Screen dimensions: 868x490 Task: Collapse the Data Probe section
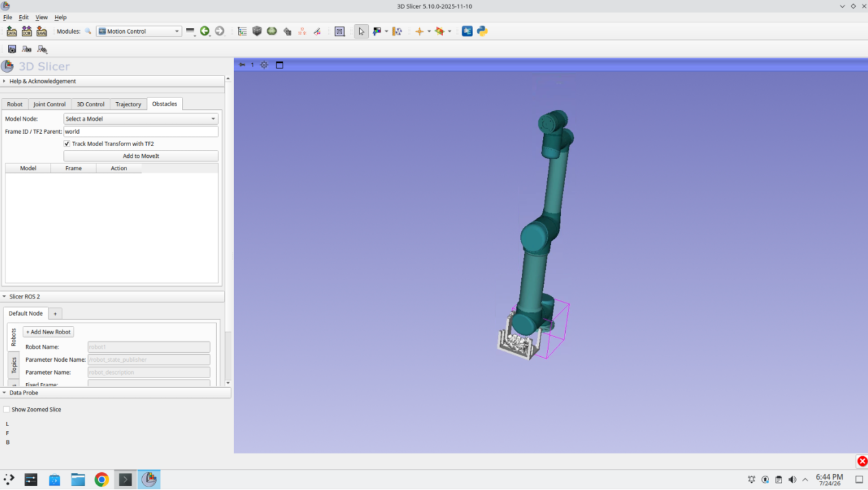point(115,393)
